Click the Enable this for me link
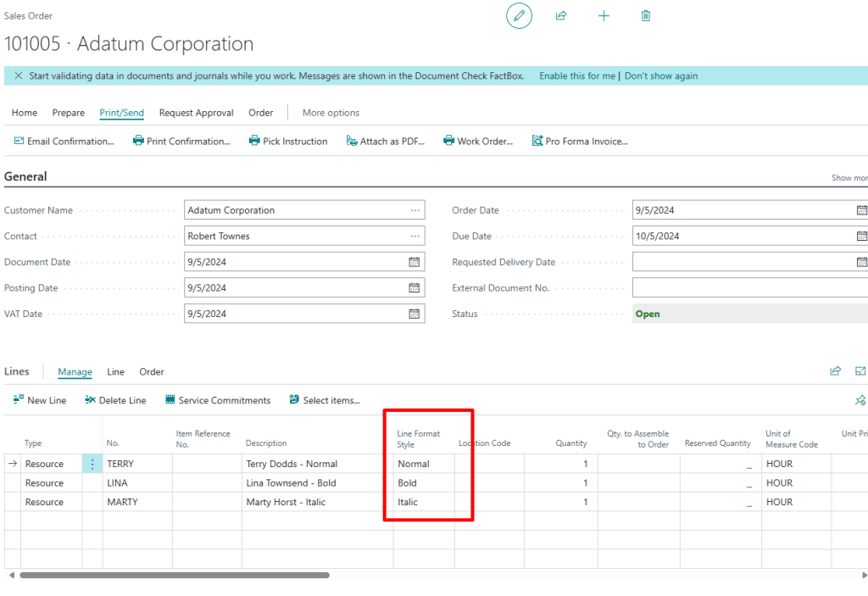The height and width of the screenshot is (596, 868). [x=577, y=76]
